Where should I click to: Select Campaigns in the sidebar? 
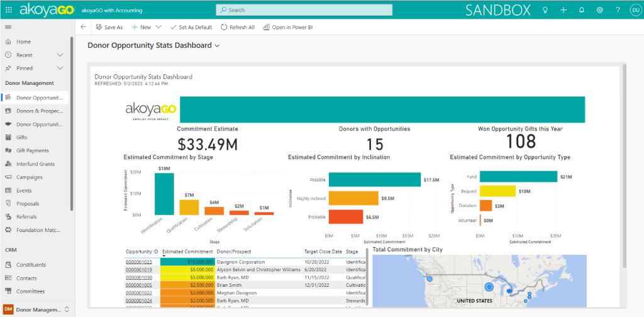click(30, 177)
